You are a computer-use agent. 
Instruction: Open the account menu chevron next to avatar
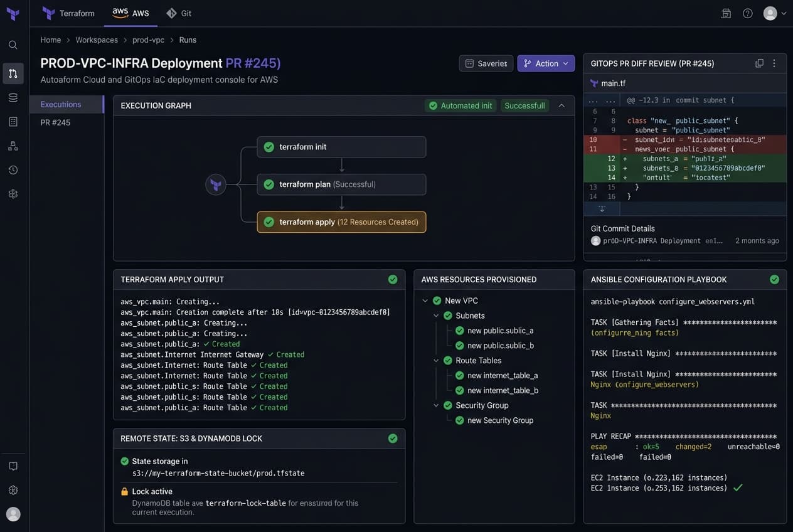[784, 13]
